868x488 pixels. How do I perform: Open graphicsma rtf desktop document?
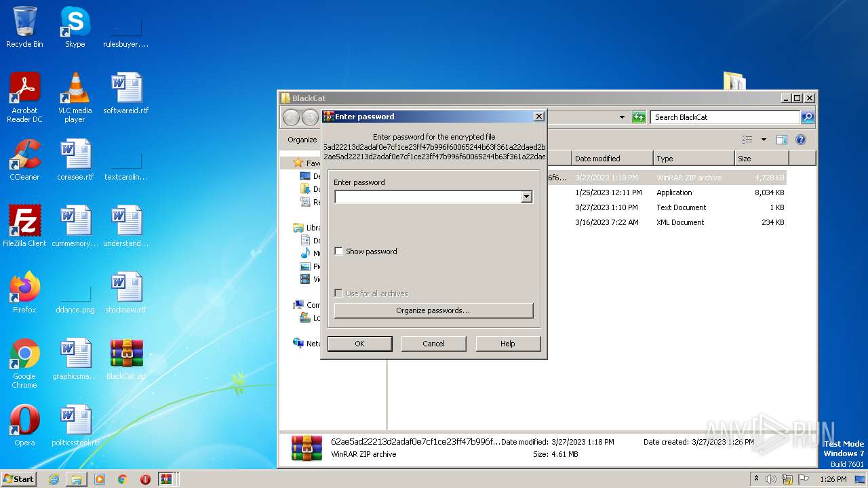coord(75,359)
